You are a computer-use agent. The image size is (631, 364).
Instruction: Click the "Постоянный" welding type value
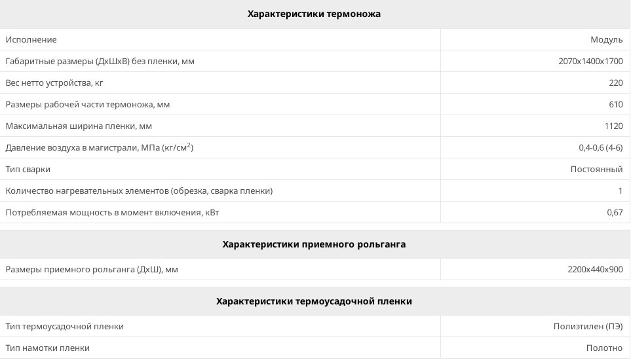(x=596, y=170)
